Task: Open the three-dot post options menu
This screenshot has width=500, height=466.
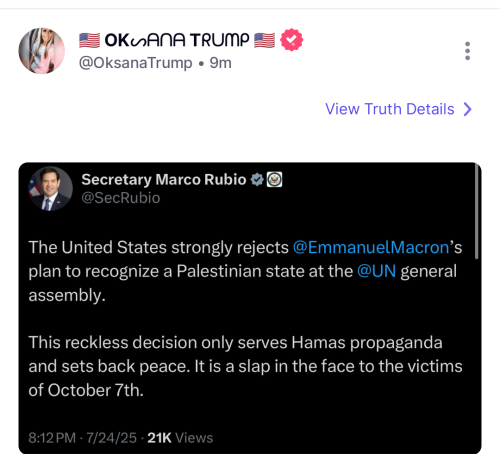Action: click(467, 51)
